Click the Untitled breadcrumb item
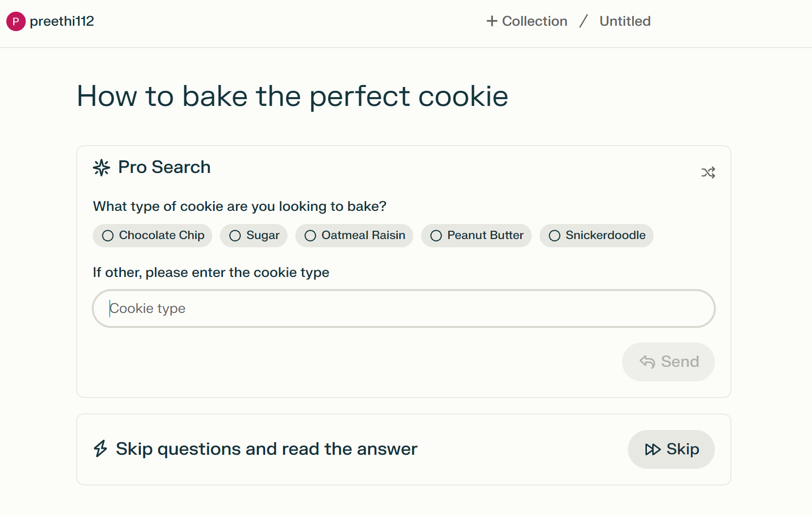Viewport: 812px width, 516px height. 625,21
